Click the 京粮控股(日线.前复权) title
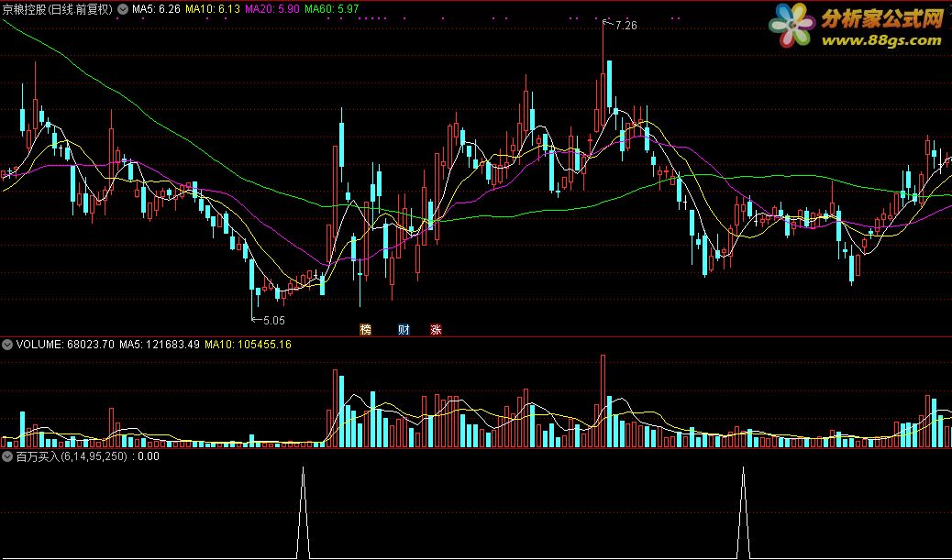The height and width of the screenshot is (560, 952). pyautogui.click(x=58, y=9)
